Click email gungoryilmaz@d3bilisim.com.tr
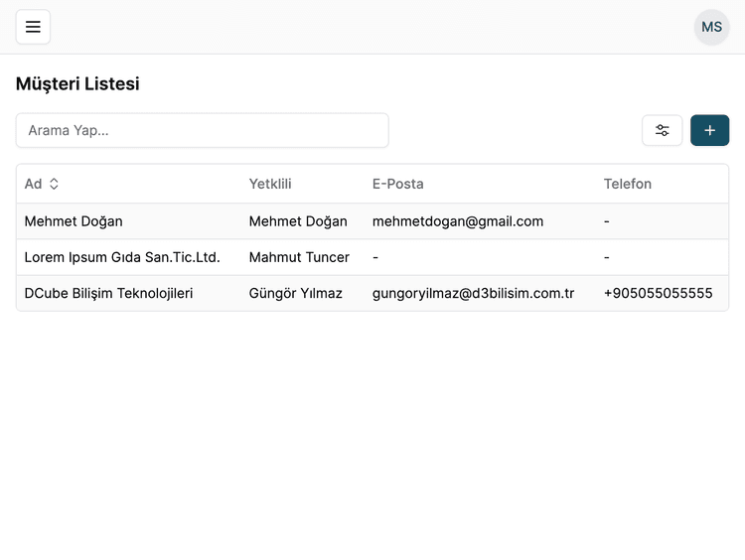 click(473, 293)
